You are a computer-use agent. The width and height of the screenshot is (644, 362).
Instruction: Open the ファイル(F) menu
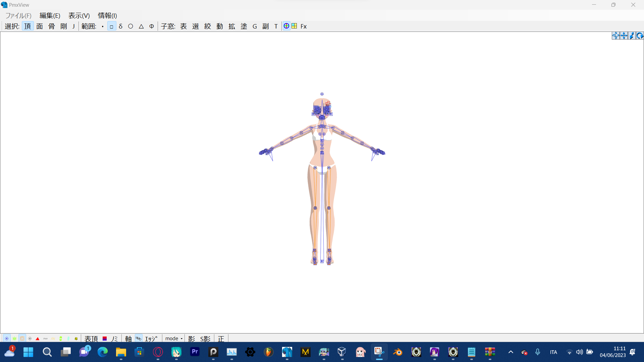click(x=18, y=16)
